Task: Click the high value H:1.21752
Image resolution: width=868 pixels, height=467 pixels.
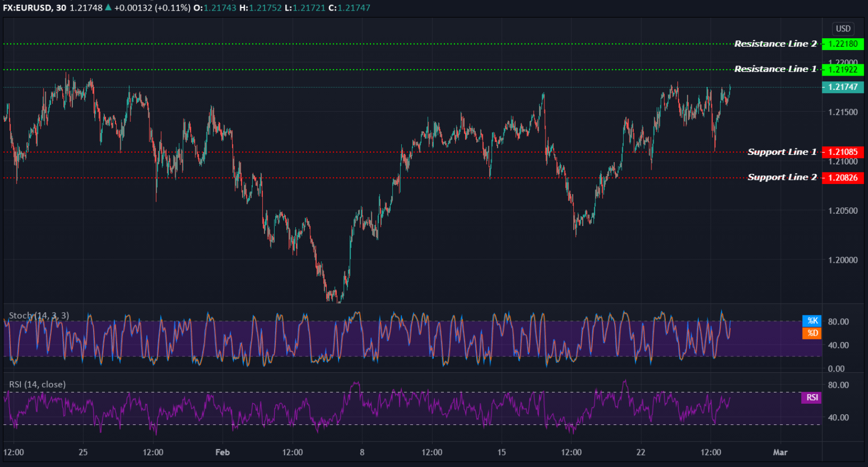Action: 260,8
